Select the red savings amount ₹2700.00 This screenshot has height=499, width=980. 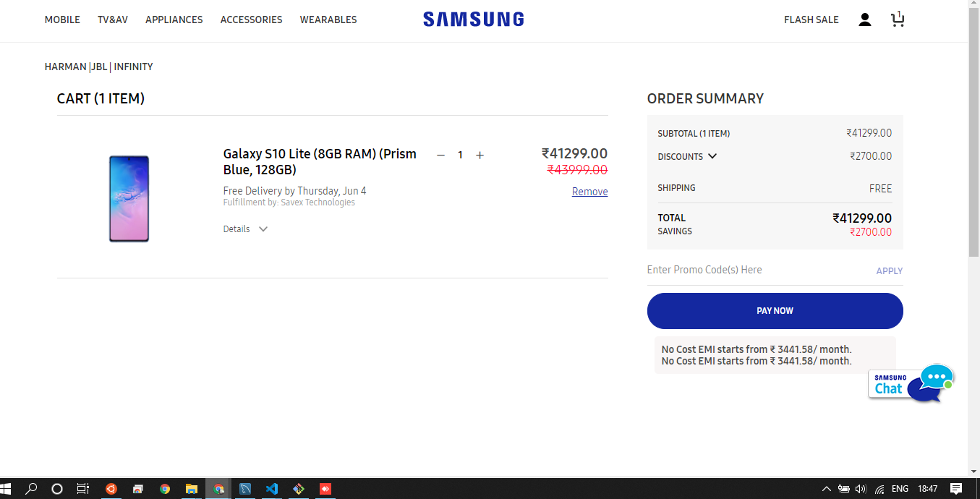tap(871, 232)
